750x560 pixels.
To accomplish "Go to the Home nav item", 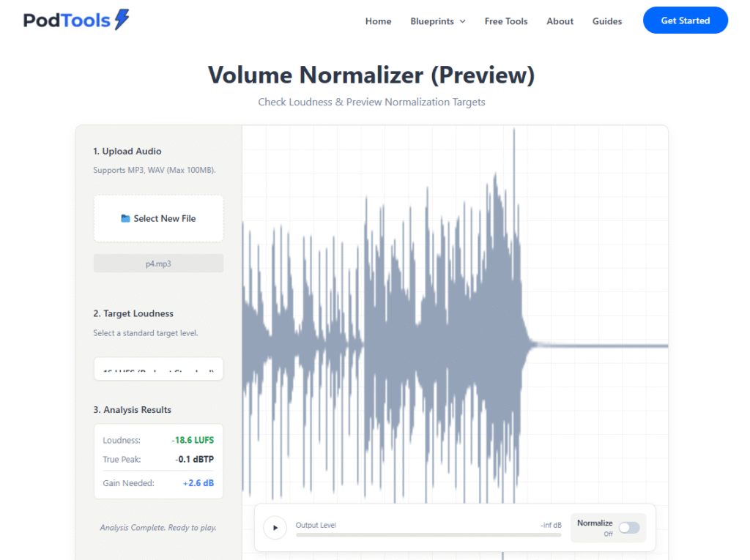I will point(378,21).
